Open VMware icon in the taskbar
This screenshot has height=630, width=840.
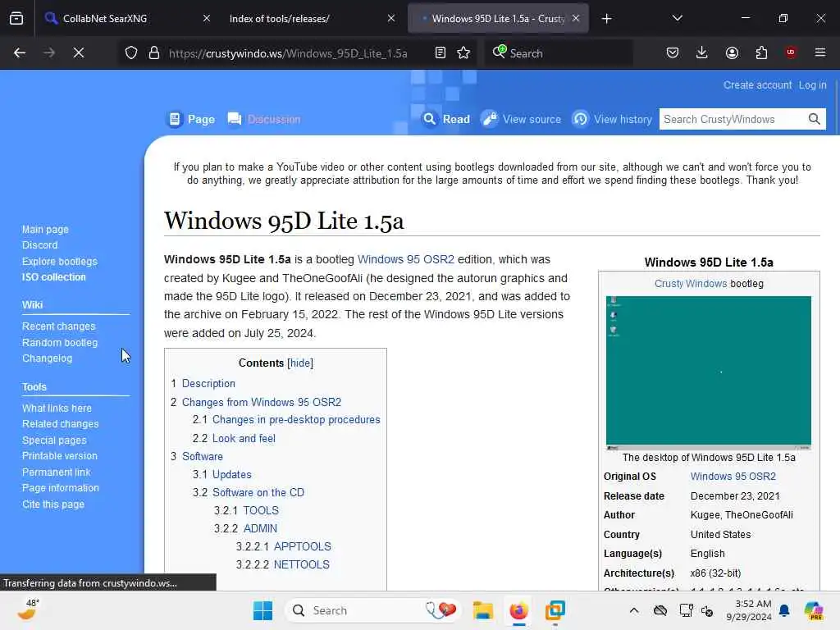click(555, 610)
